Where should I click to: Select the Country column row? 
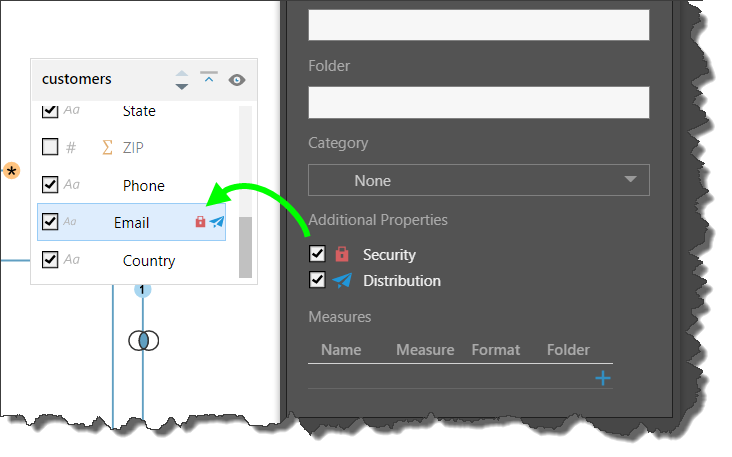148,261
